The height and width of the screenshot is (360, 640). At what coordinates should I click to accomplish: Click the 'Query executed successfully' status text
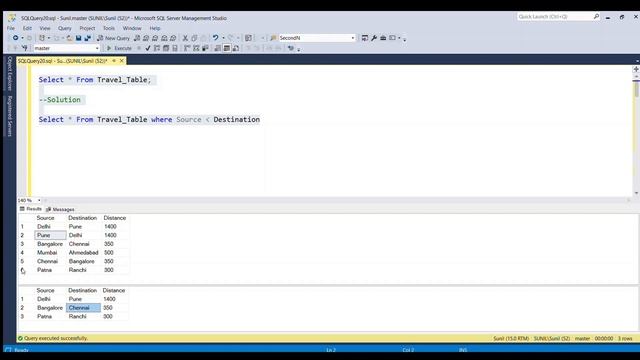tap(56, 338)
